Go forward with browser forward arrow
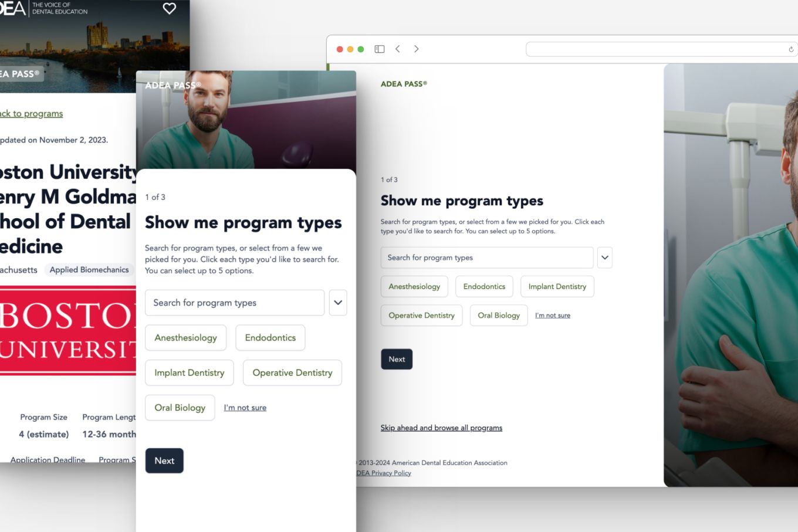Viewport: 798px width, 532px height. click(416, 49)
